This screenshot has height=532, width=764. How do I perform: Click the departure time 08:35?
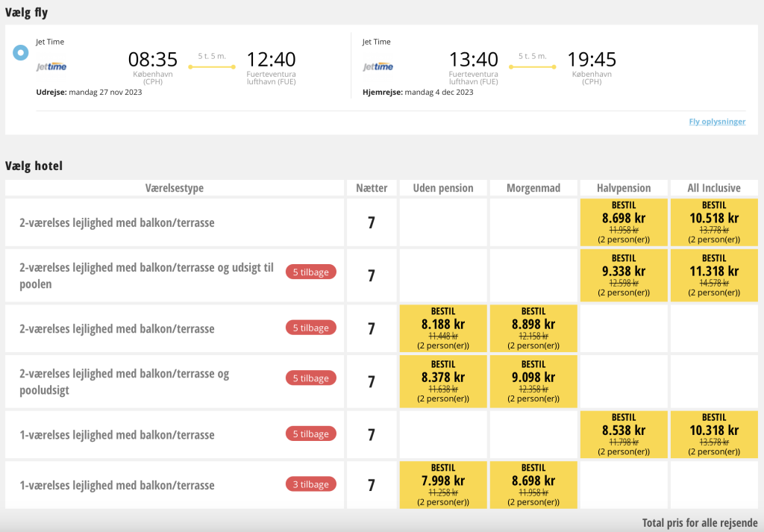click(152, 60)
